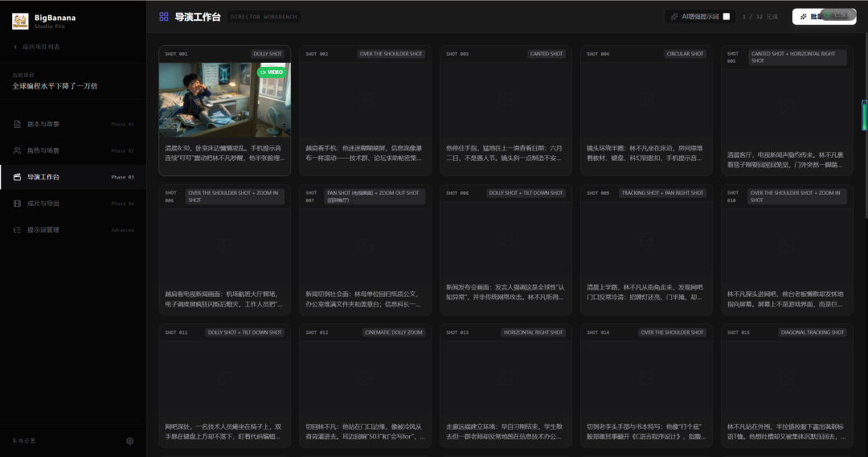Select 提示词管理 Advanced menu item
This screenshot has height=457, width=868.
click(72, 230)
